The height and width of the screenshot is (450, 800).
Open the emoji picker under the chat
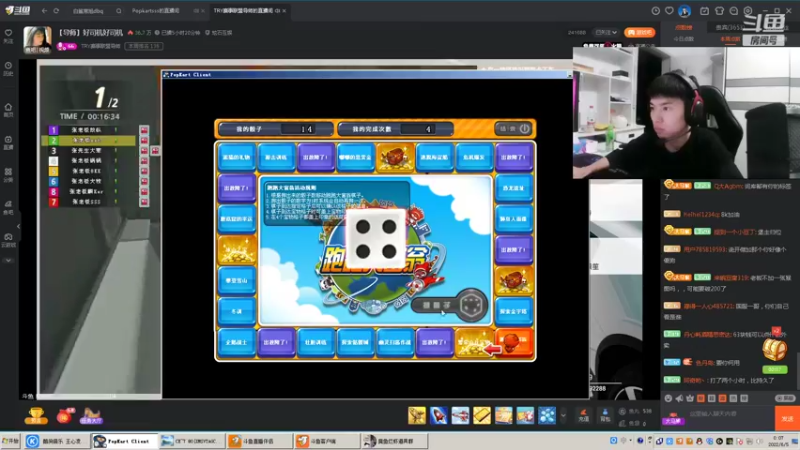point(668,398)
